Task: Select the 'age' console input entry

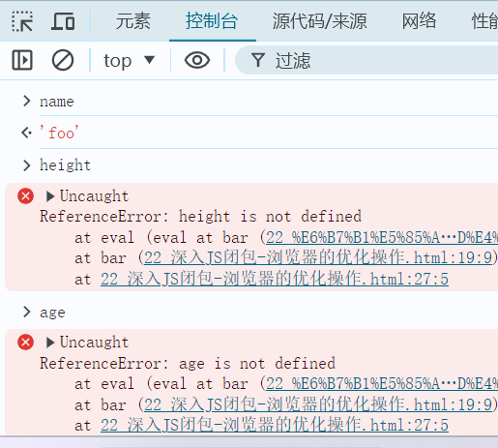Action: coord(52,313)
